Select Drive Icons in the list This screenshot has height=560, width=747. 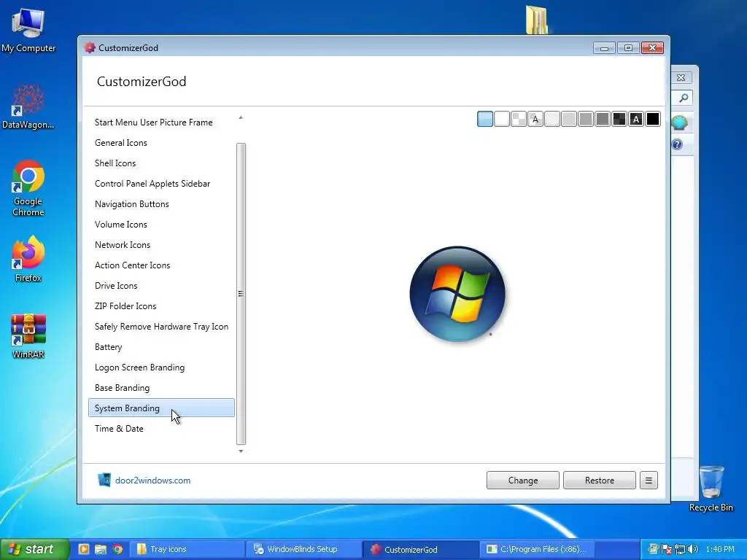[161, 286]
